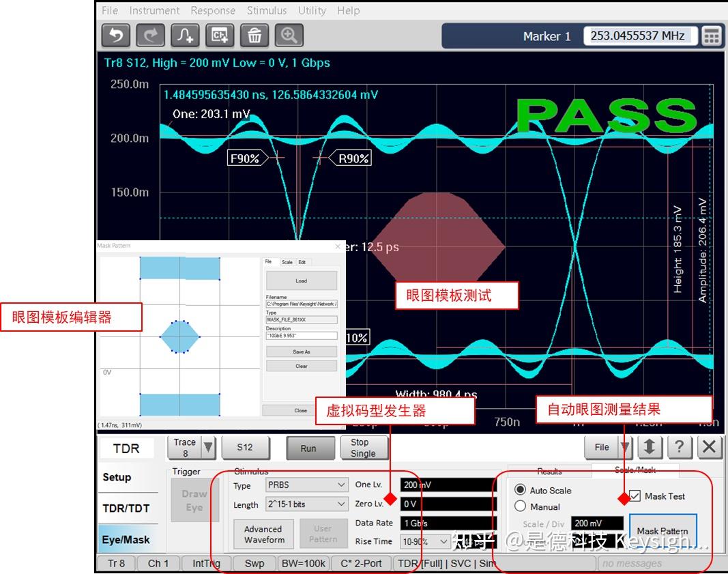Click the undo arrow toolbar icon
The image size is (728, 574).
tap(116, 35)
